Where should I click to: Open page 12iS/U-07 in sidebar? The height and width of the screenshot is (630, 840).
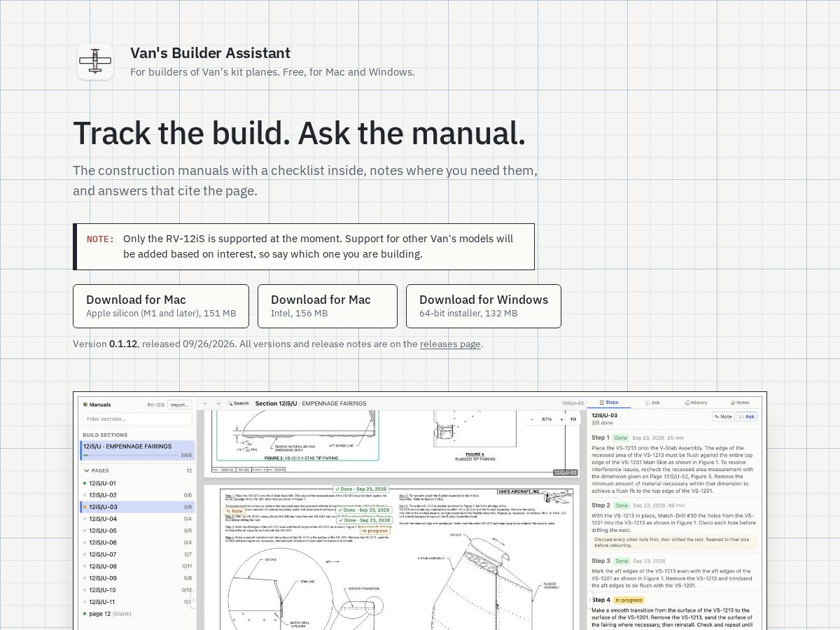click(x=137, y=554)
